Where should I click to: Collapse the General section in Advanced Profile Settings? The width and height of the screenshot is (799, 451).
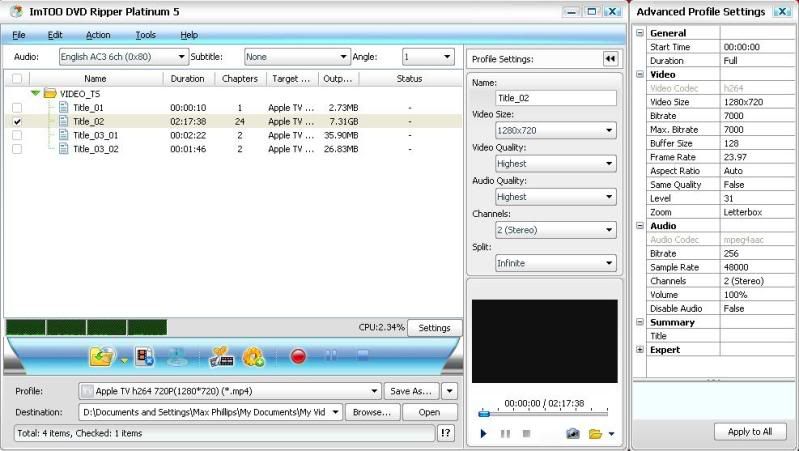(640, 33)
